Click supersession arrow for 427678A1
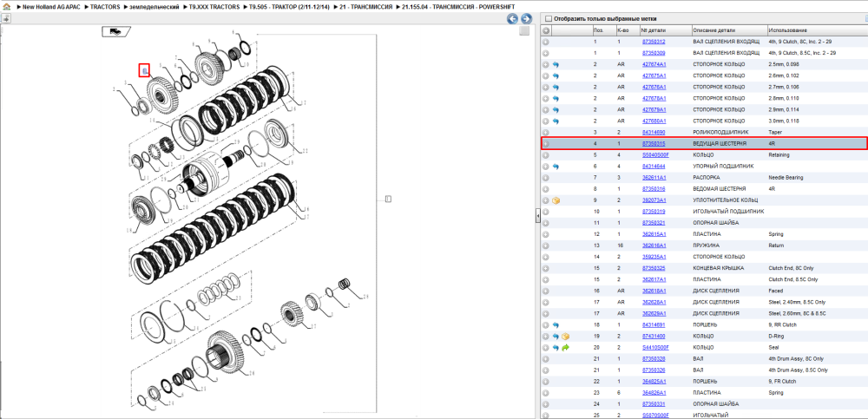Viewport: 868px width, 419px height. pyautogui.click(x=556, y=99)
